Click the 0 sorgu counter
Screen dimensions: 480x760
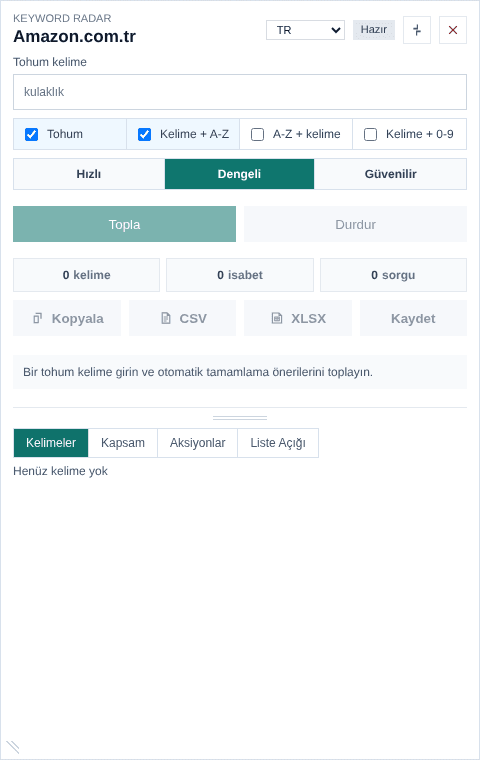click(x=393, y=275)
